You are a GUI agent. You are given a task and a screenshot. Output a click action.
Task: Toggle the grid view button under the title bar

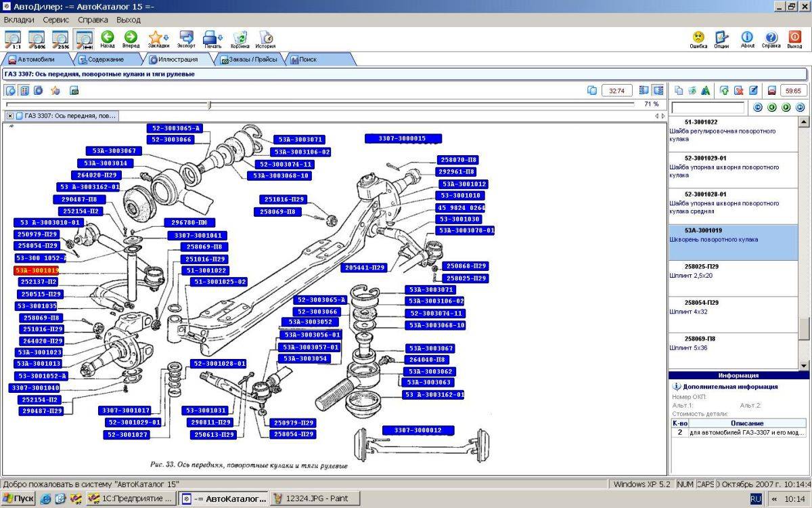(x=24, y=90)
